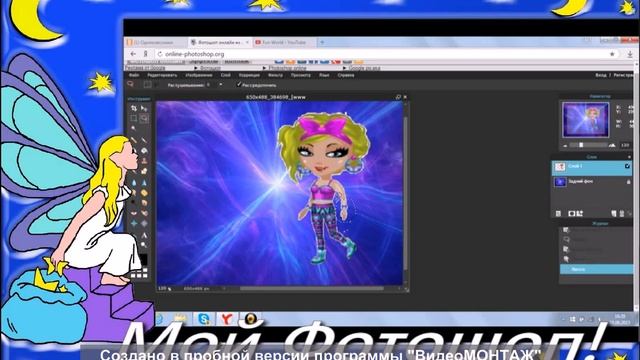Select the Drawing shapes tool
Screen dimensions: 640x360
(144, 171)
